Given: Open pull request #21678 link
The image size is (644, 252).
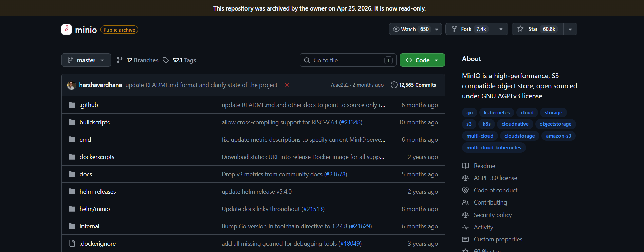Looking at the screenshot, I should 335,174.
